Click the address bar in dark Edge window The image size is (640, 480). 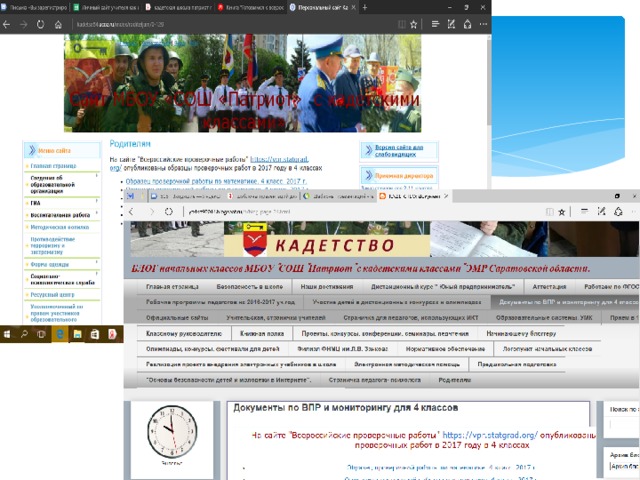click(x=233, y=24)
